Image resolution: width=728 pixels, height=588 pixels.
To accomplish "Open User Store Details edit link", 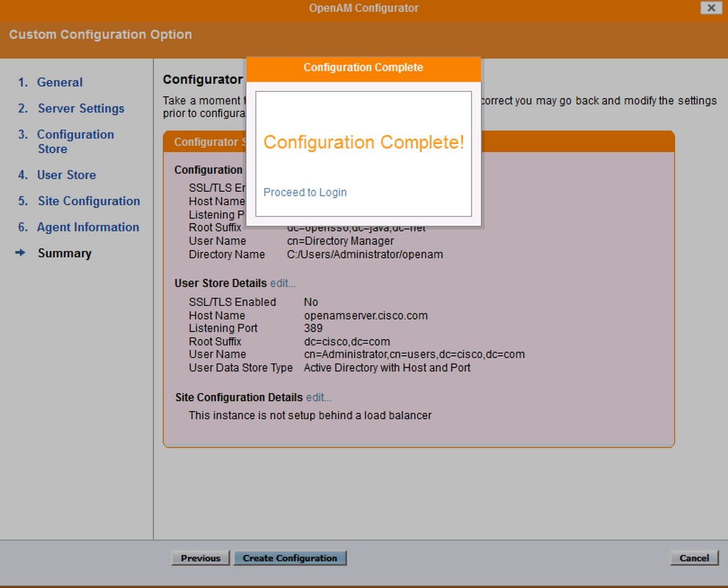I will [x=283, y=283].
